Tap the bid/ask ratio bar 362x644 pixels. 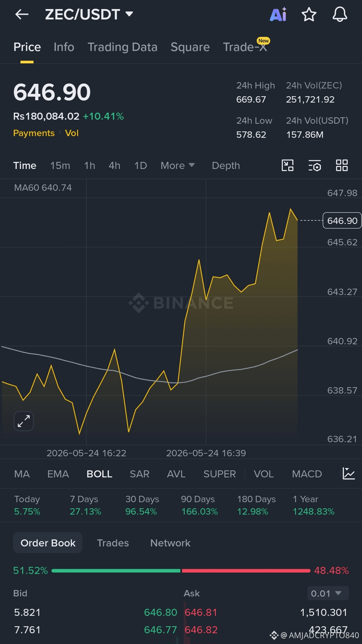tap(181, 571)
